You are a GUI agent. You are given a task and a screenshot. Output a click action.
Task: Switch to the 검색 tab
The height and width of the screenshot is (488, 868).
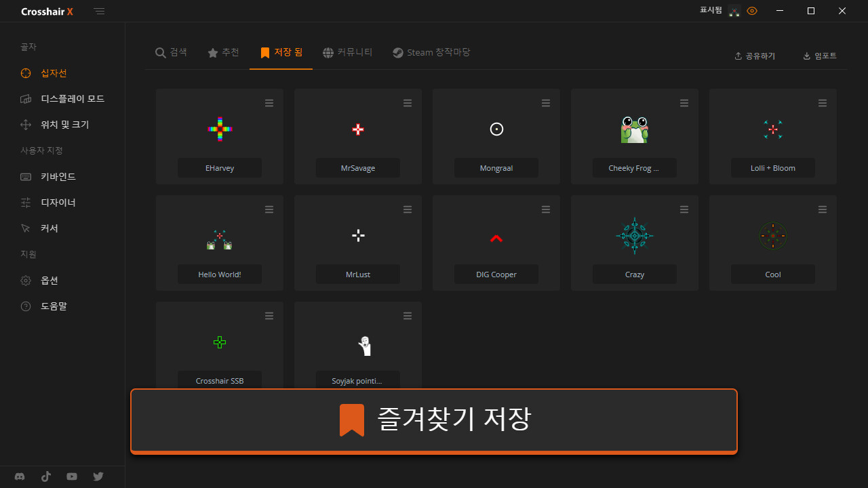(171, 53)
